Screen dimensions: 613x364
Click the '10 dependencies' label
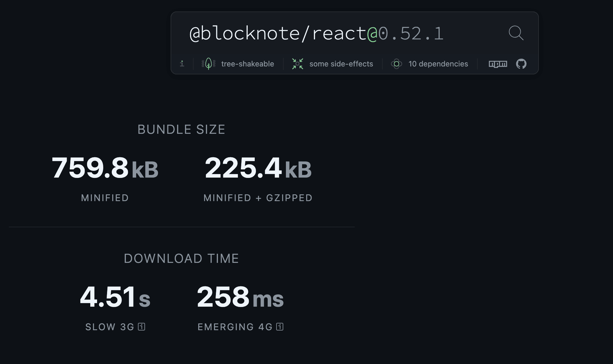(438, 64)
